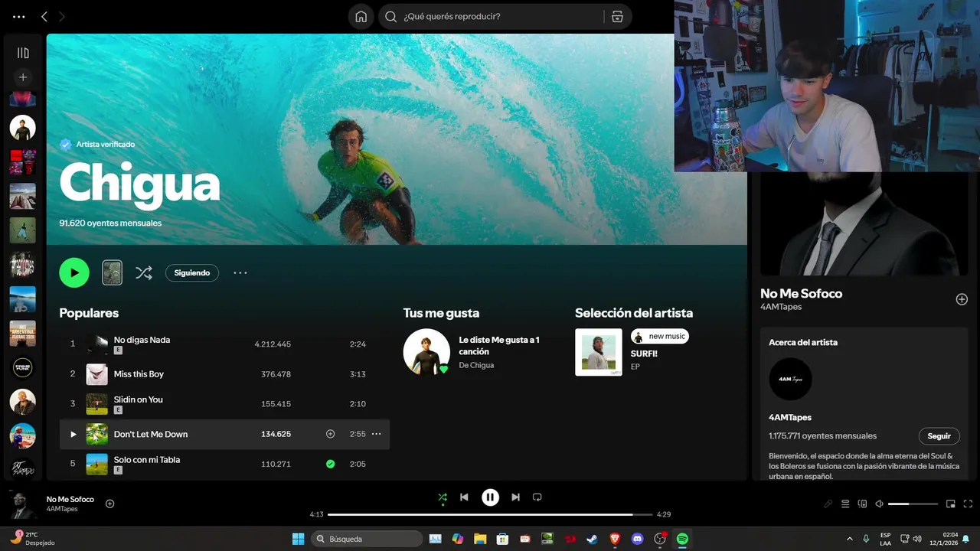Open 4AMTapes link under No Me Sofoco title
This screenshot has height=551, width=980.
[x=781, y=307]
